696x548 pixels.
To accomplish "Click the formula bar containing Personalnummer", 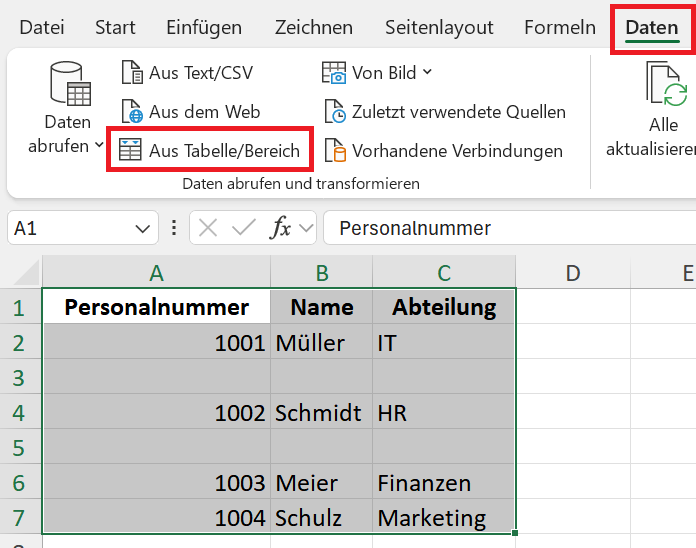I will [510, 228].
